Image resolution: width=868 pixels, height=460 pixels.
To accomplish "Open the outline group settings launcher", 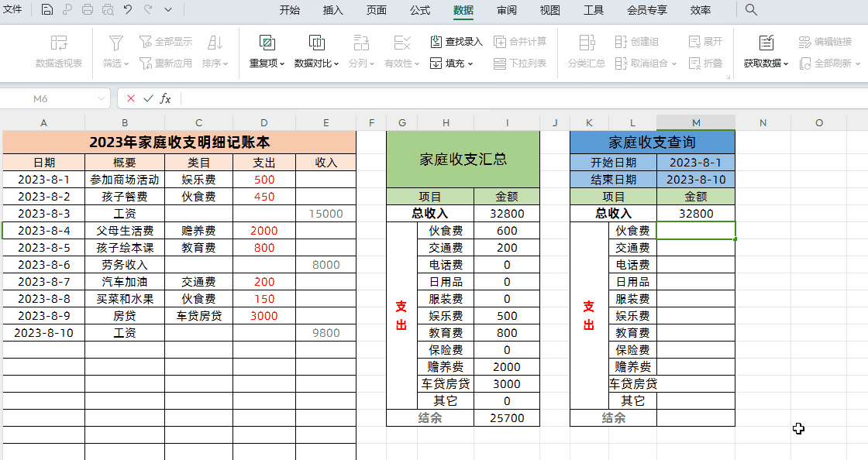I will [x=728, y=77].
